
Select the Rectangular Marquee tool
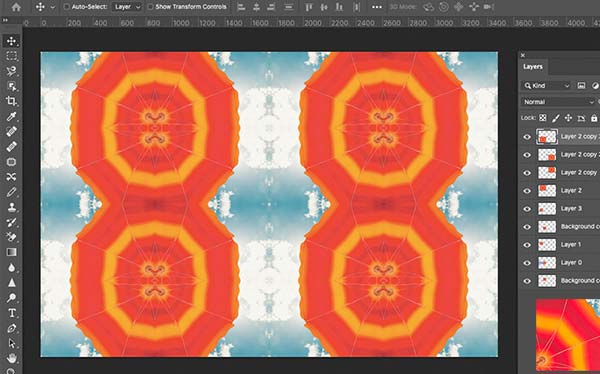[x=11, y=56]
